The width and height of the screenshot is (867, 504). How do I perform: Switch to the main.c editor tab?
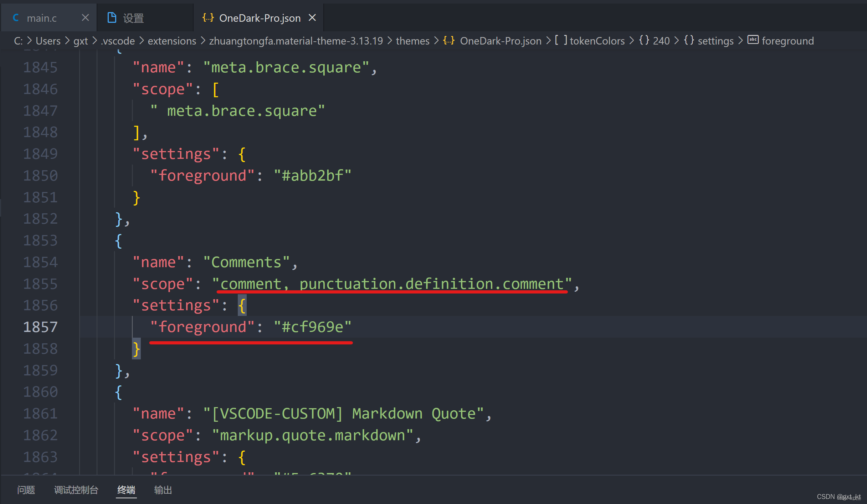coord(42,17)
